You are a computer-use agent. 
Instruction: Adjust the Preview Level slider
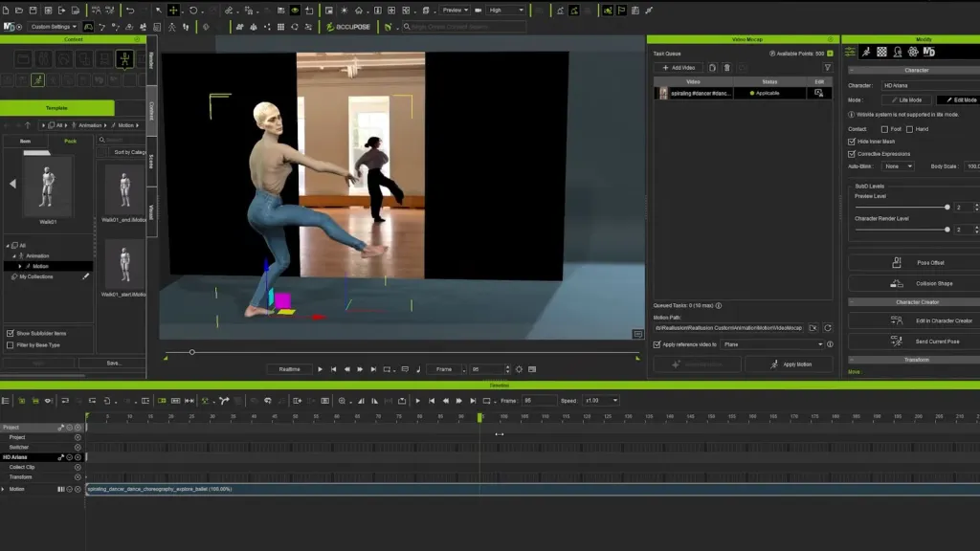(x=947, y=207)
